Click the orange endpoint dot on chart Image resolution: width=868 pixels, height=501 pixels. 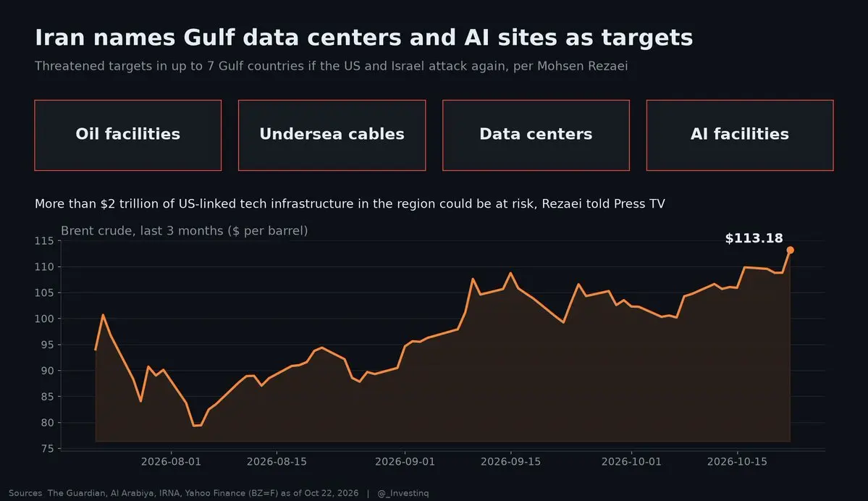pos(790,250)
